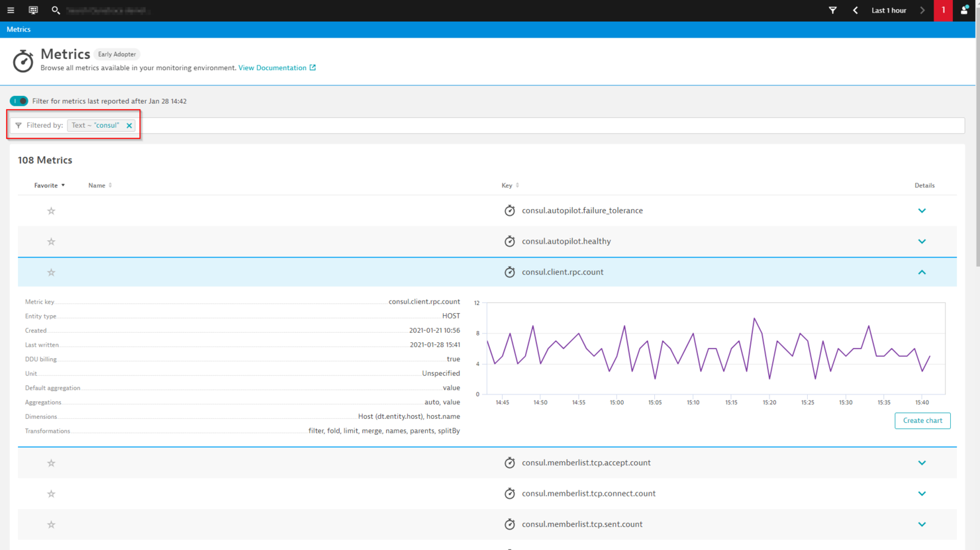Click the notification badge showing 1
980x550 pixels.
(x=943, y=11)
